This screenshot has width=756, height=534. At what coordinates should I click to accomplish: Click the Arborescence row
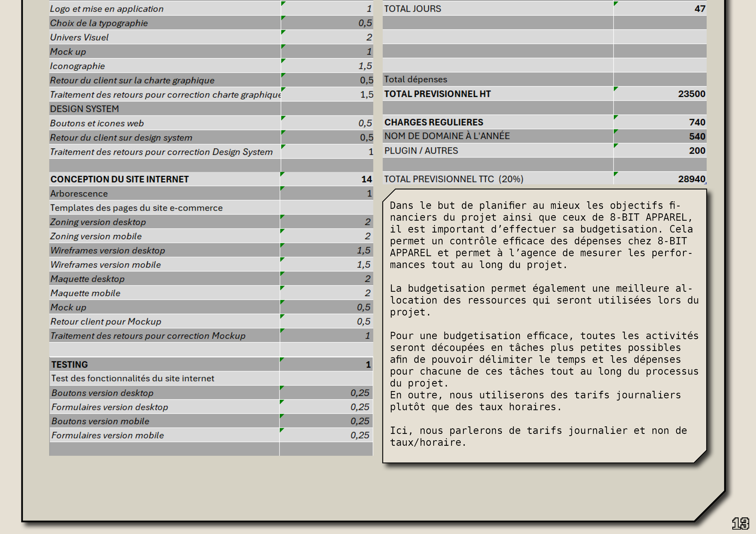pos(79,194)
